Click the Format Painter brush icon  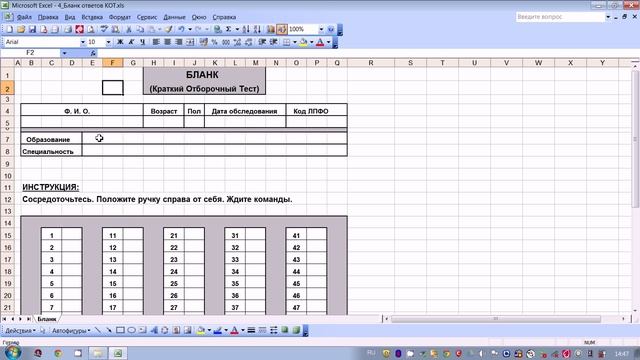point(169,29)
